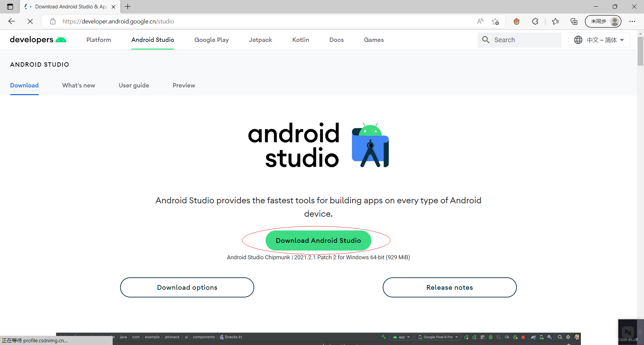Open the Google Pixel 6 Pro device dropdown

click(x=438, y=337)
